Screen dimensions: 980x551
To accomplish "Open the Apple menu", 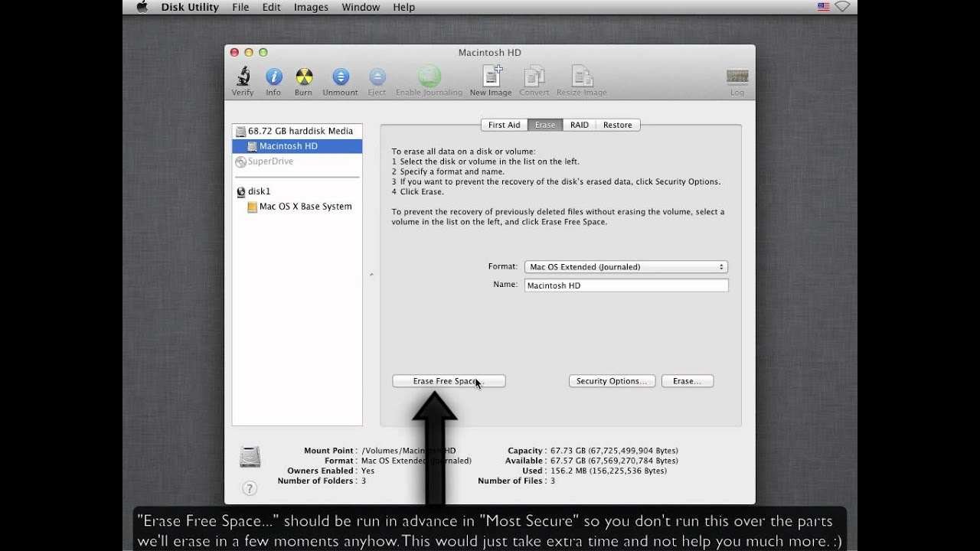I will point(142,7).
